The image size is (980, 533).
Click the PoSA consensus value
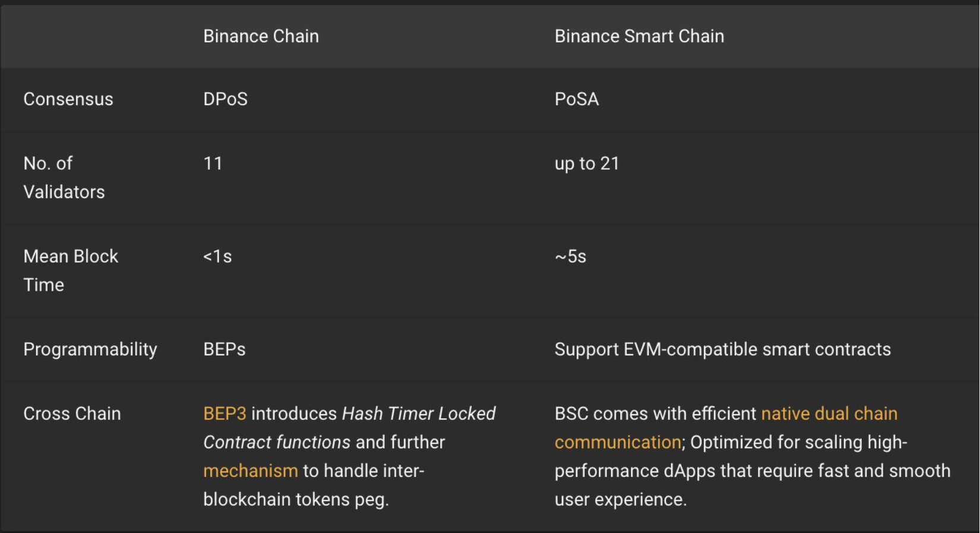pos(576,99)
